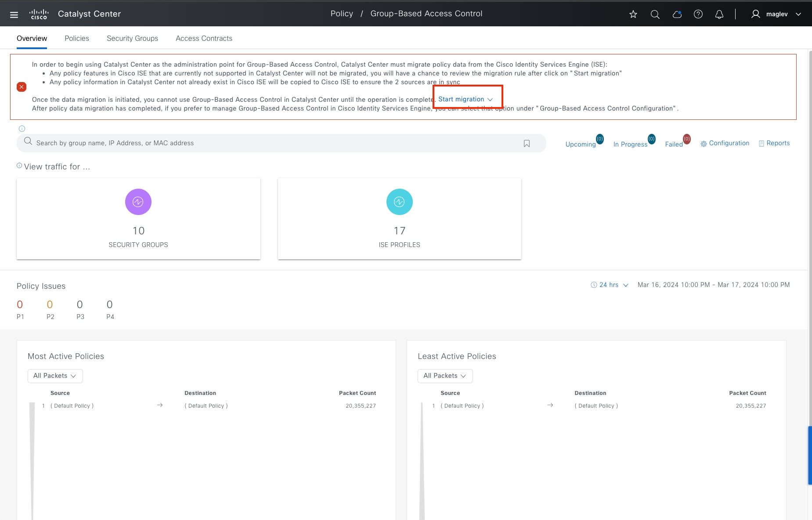Open the 24 hrs time range dropdown
The image size is (812, 520).
click(x=610, y=285)
